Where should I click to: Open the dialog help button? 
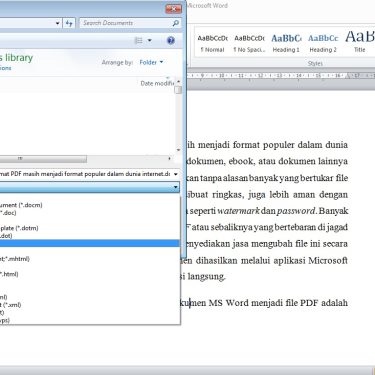171,41
